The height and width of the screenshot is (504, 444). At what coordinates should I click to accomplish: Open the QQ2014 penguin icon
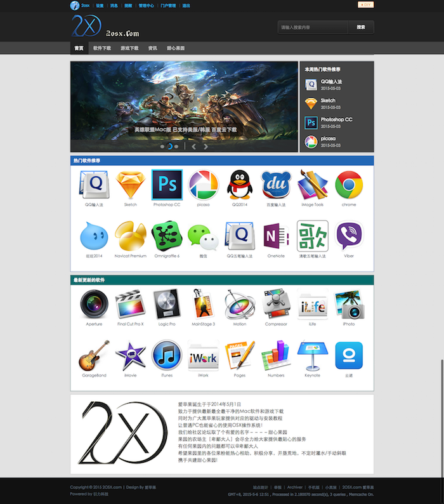(240, 185)
